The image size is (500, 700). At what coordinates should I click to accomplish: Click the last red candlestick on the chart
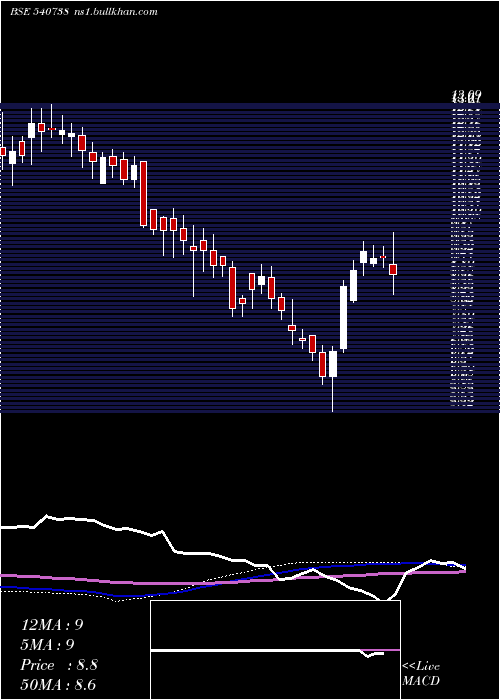tap(393, 269)
